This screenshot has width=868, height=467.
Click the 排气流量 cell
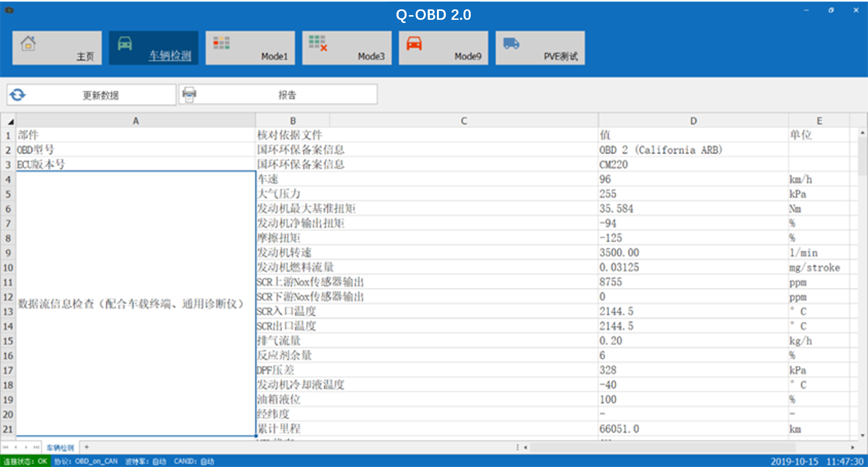tap(427, 341)
